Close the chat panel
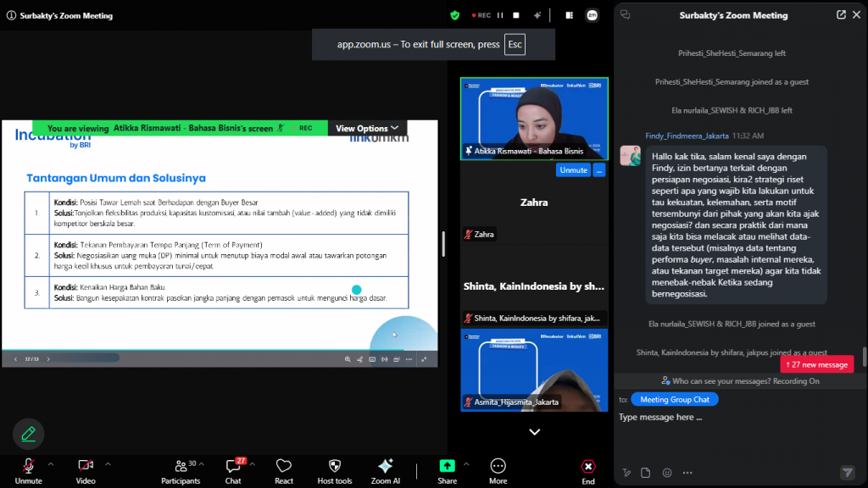 856,15
